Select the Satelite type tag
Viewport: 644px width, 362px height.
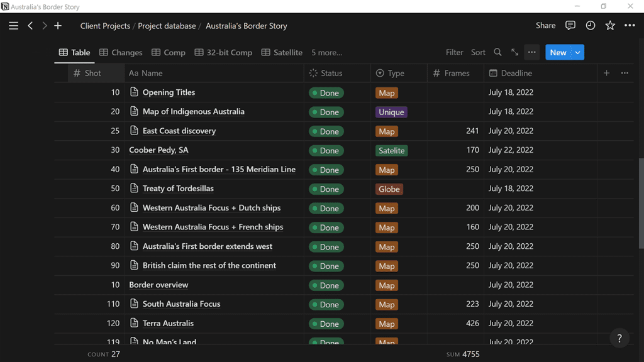391,151
